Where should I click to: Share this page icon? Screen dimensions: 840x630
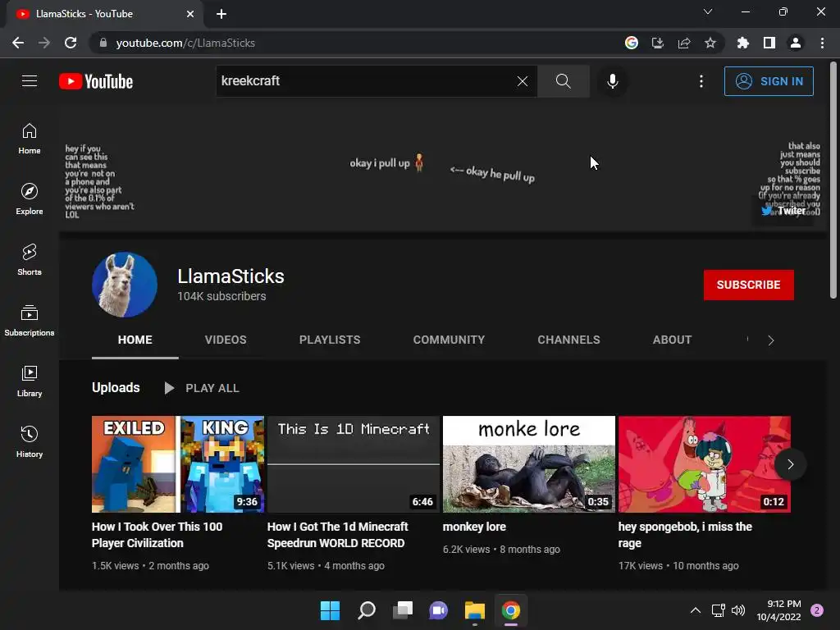pos(684,43)
